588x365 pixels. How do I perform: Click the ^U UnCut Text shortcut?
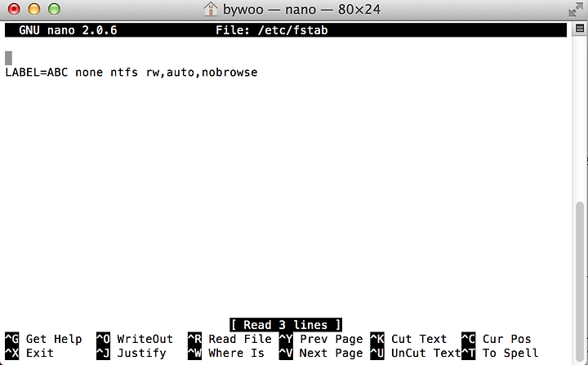click(416, 353)
